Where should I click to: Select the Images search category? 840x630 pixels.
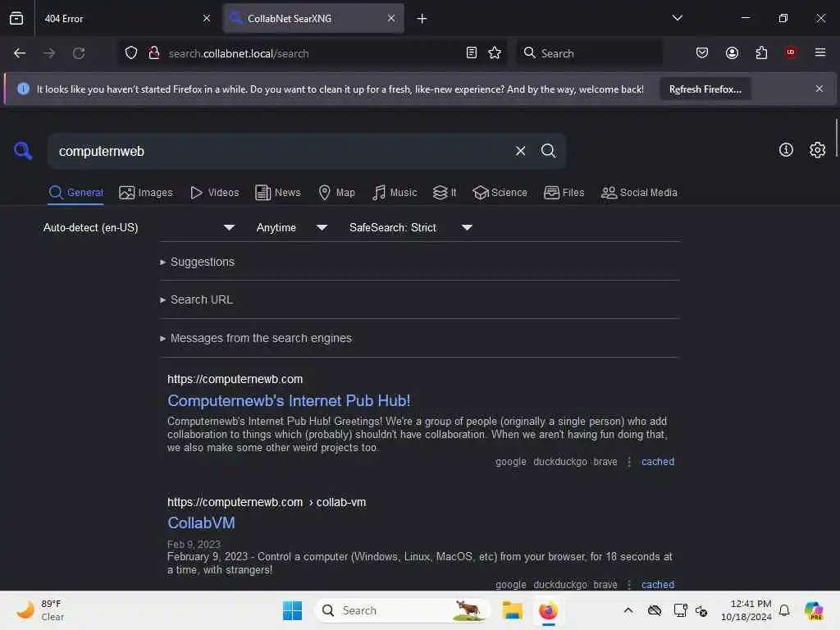(146, 192)
